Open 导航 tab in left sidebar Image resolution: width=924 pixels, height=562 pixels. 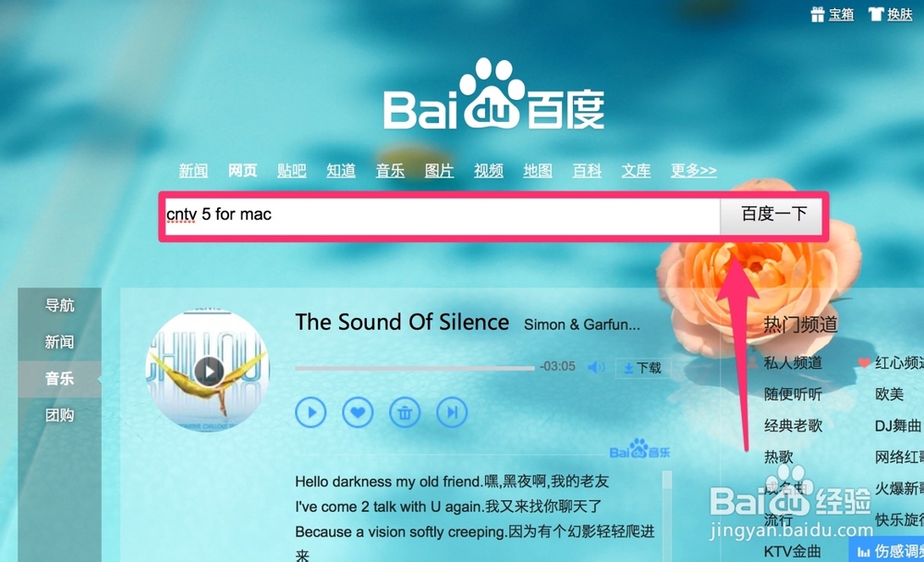click(x=59, y=305)
